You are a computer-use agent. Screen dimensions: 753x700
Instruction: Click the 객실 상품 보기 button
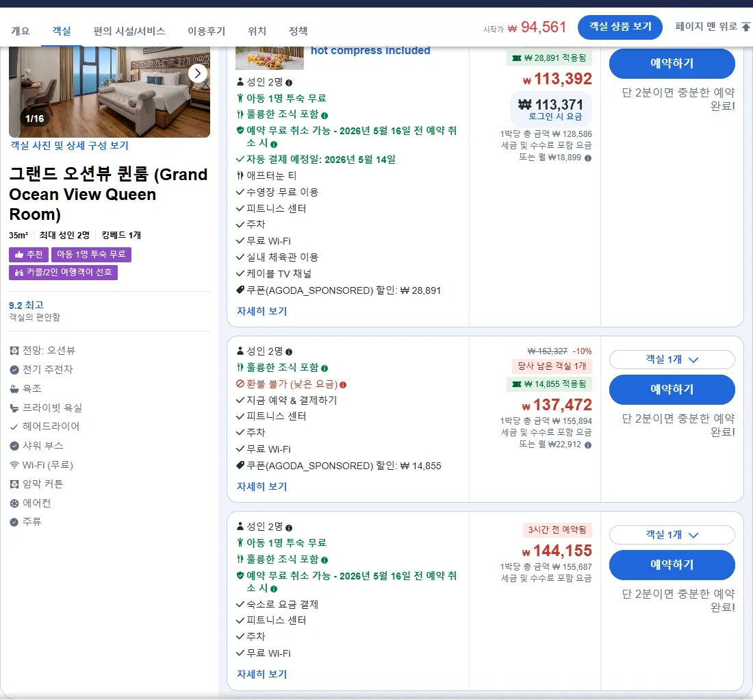[620, 27]
